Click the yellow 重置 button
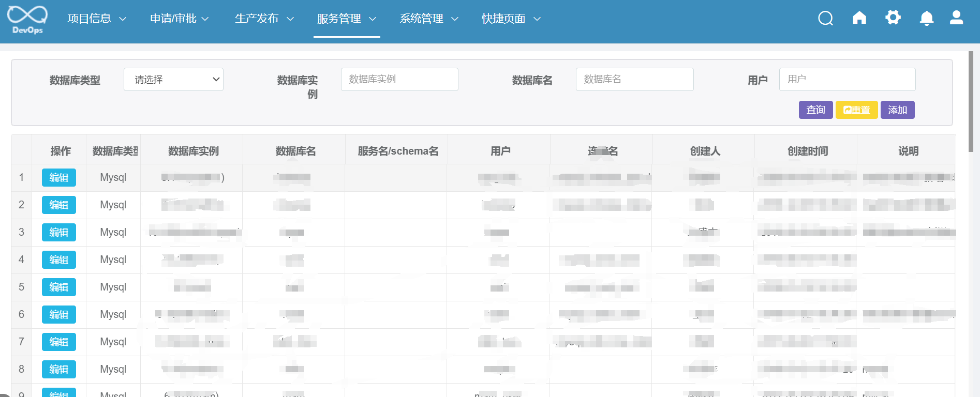This screenshot has width=980, height=397. (x=856, y=110)
